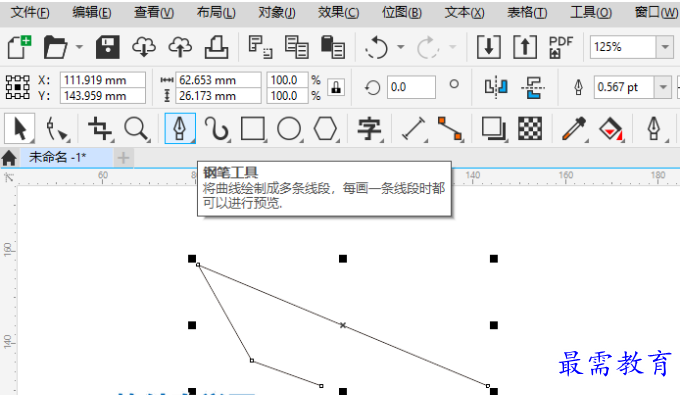
Task: Expand the Open recent dropdown arrow
Action: pos(79,47)
